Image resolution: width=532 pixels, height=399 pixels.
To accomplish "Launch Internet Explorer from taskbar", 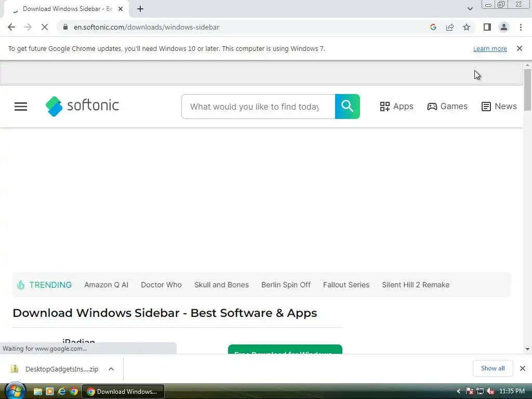I will 62,392.
